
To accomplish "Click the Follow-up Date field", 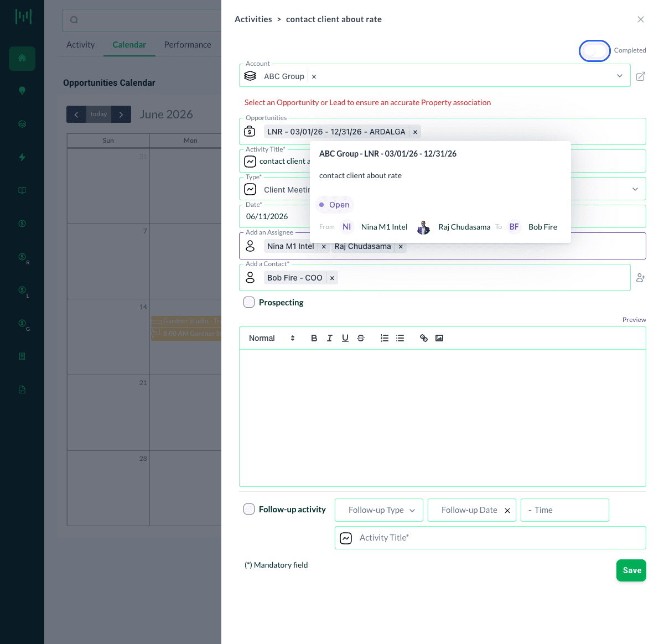I will pos(472,510).
